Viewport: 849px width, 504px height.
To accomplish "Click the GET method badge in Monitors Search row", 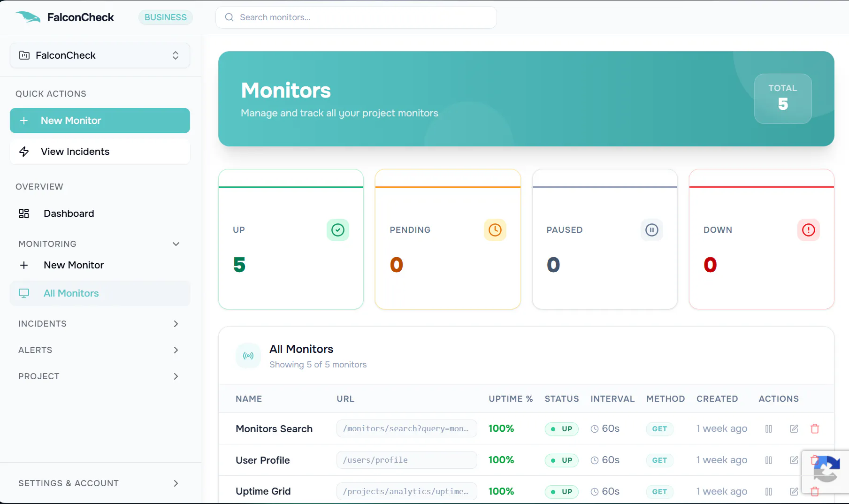I will [x=659, y=429].
